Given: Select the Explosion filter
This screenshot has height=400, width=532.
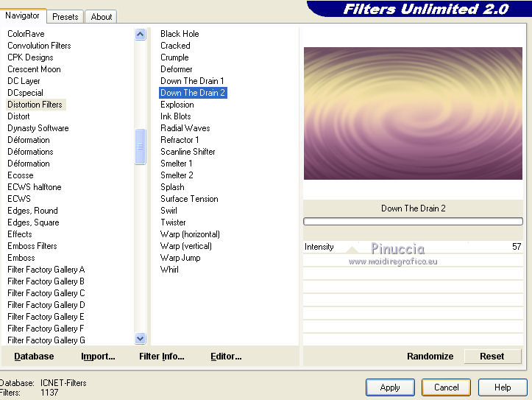Looking at the screenshot, I should [x=177, y=105].
